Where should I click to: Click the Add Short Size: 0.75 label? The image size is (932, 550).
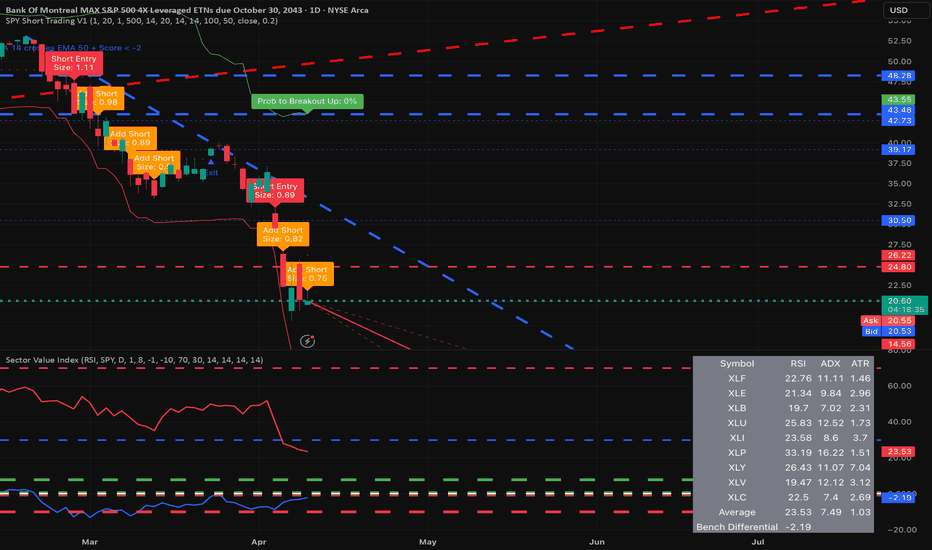(307, 274)
